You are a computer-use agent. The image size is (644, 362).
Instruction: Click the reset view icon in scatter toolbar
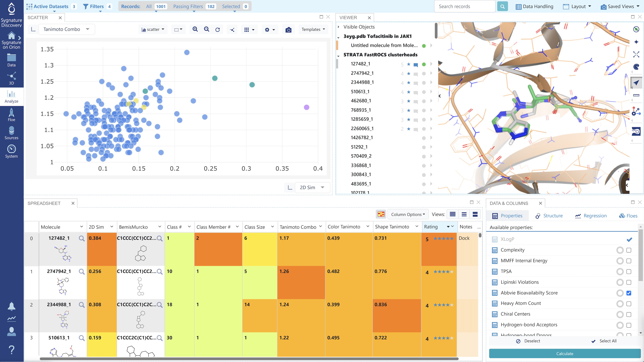click(x=217, y=29)
